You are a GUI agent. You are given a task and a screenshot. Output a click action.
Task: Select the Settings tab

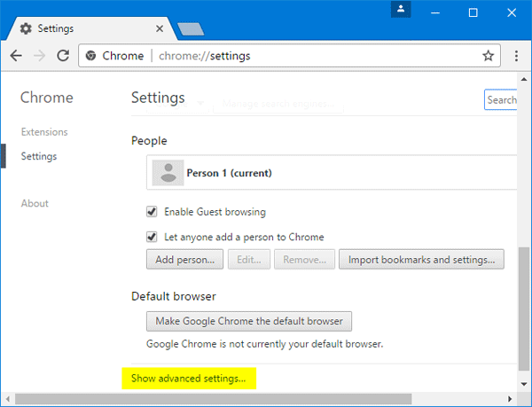89,28
